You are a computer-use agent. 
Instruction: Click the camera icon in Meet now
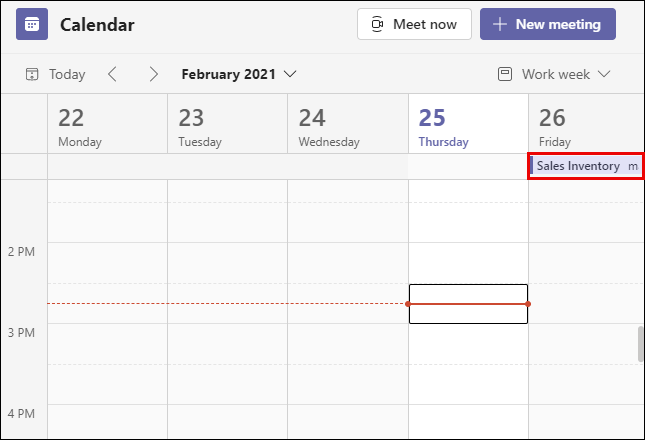click(377, 24)
